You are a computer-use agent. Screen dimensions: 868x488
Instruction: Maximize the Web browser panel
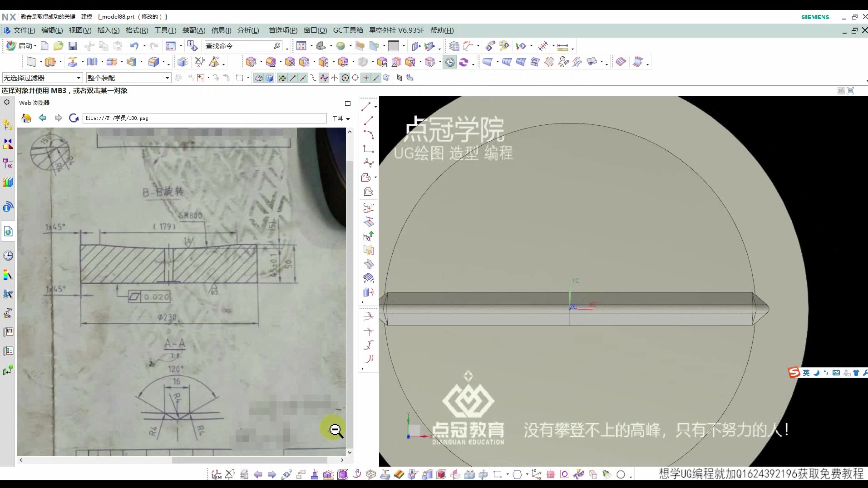(x=348, y=103)
